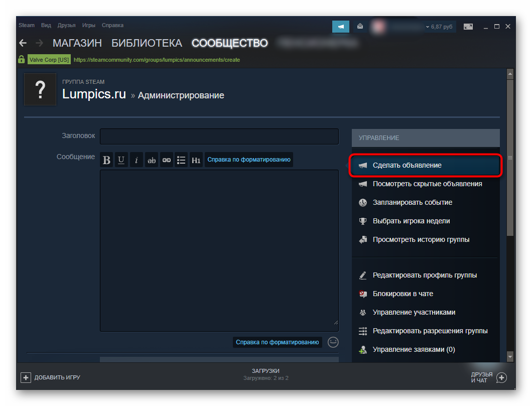Go back with the left arrow

coord(23,43)
